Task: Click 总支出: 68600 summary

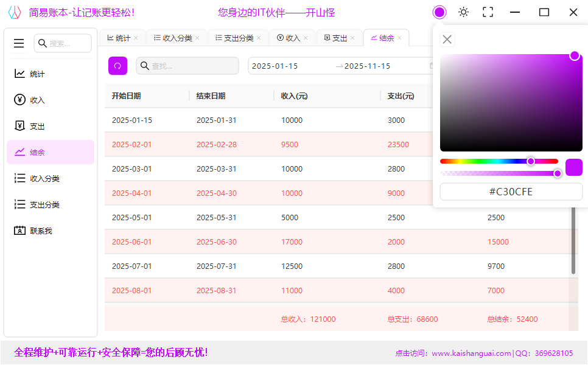Action: tap(413, 319)
